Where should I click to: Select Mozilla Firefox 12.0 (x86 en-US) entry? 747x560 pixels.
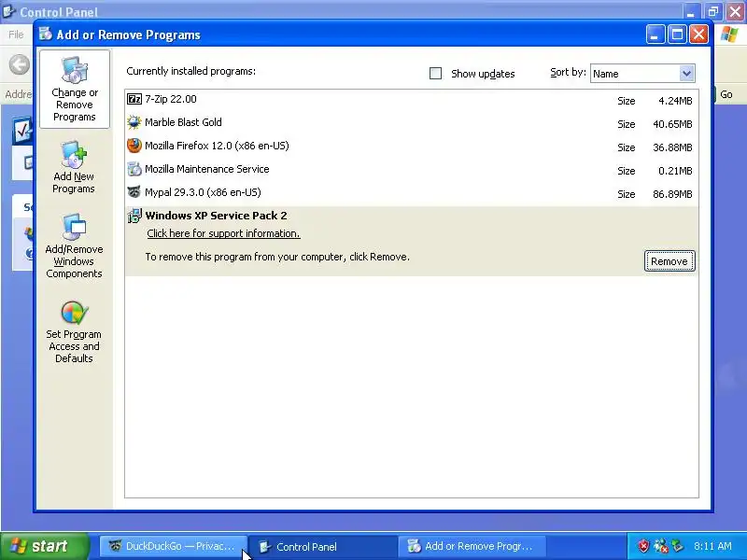[x=412, y=147]
